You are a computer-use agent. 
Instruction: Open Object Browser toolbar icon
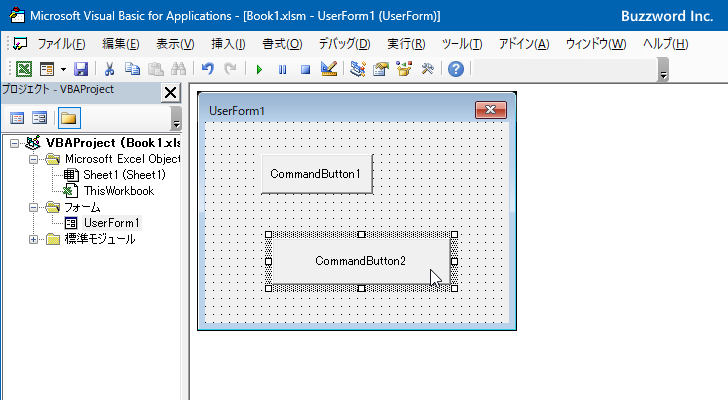point(404,69)
